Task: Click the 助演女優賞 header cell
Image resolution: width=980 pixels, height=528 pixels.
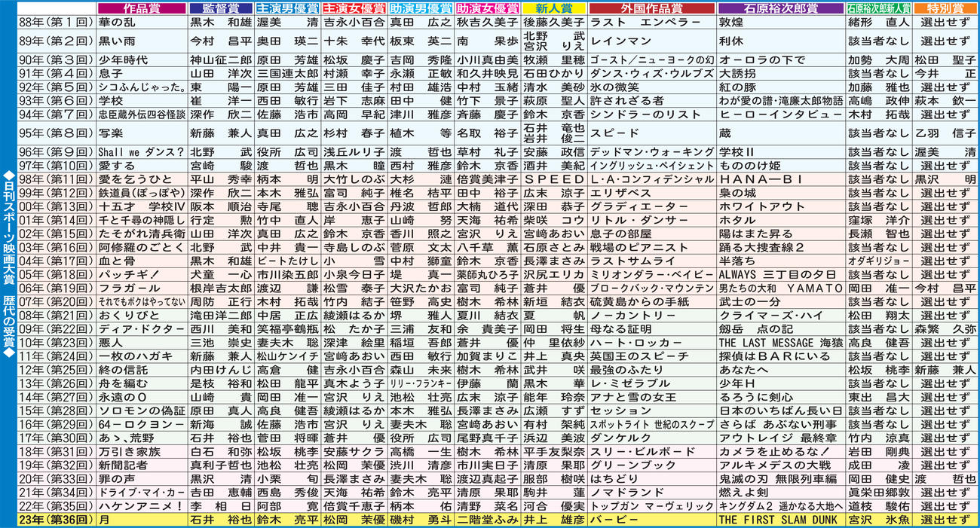Action: pyautogui.click(x=488, y=8)
